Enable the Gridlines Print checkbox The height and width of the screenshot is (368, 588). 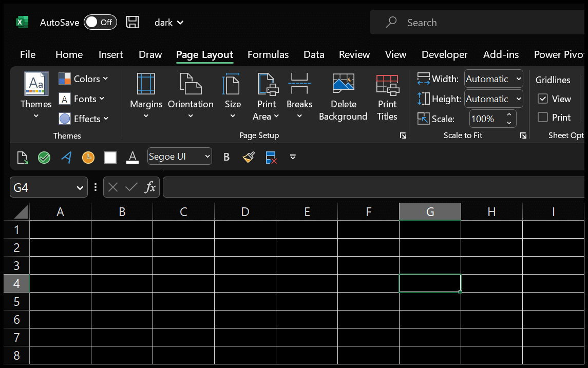pyautogui.click(x=543, y=118)
